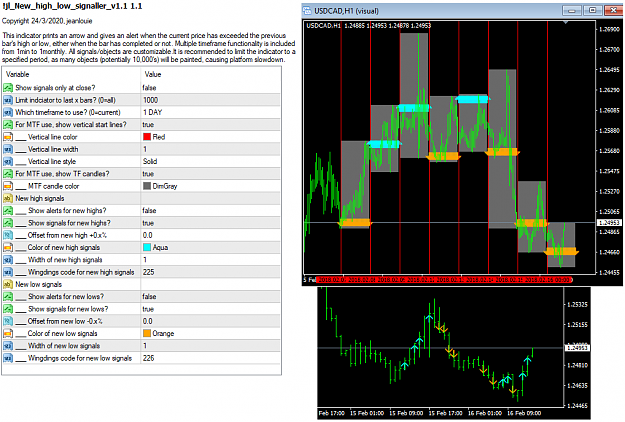Select the 'false' value for new high alerts
625x422 pixels.
[149, 210]
